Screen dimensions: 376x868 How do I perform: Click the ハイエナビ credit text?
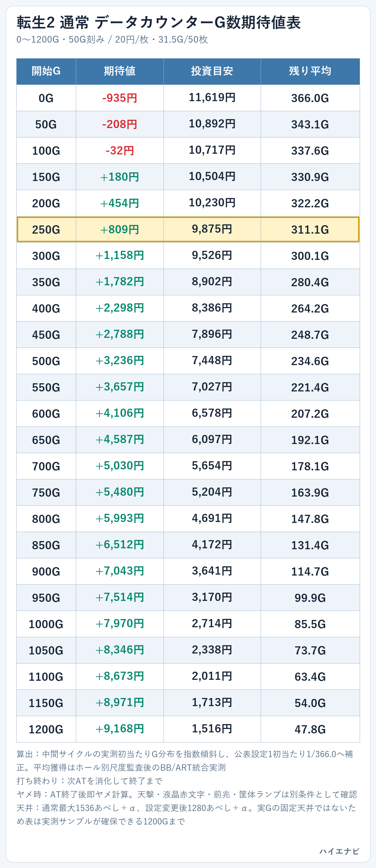pyautogui.click(x=339, y=851)
